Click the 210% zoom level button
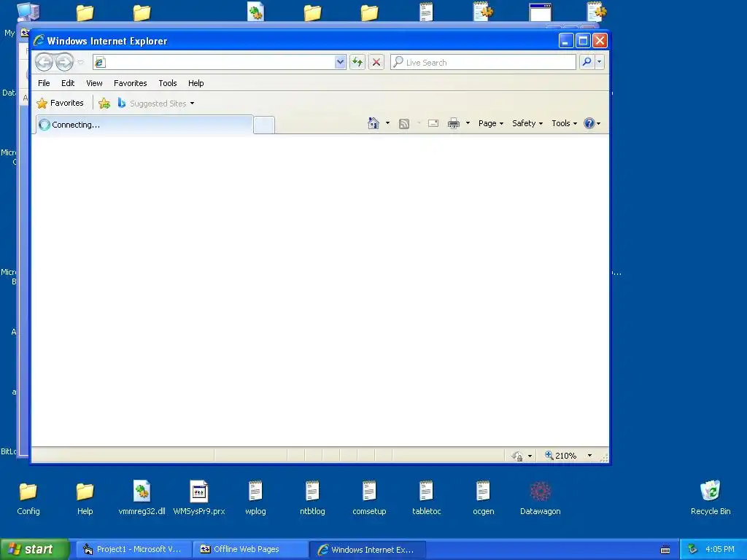Viewport: 747px width, 560px height. tap(561, 456)
